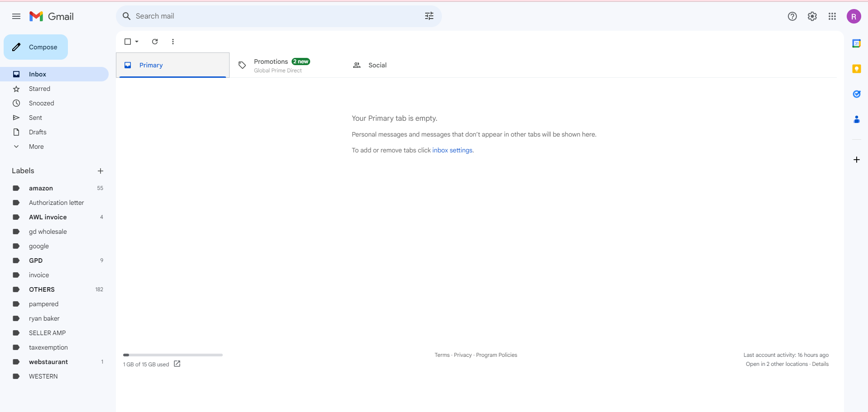Refresh the inbox

[155, 42]
